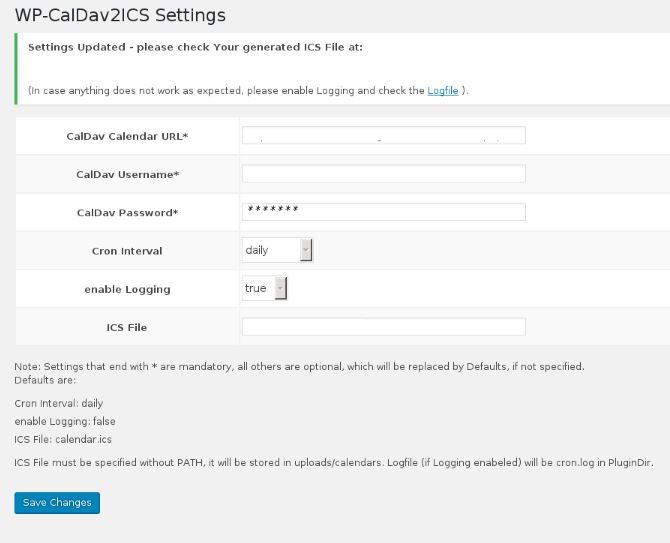
Task: Open the enable Logging dropdown
Action: coord(264,288)
